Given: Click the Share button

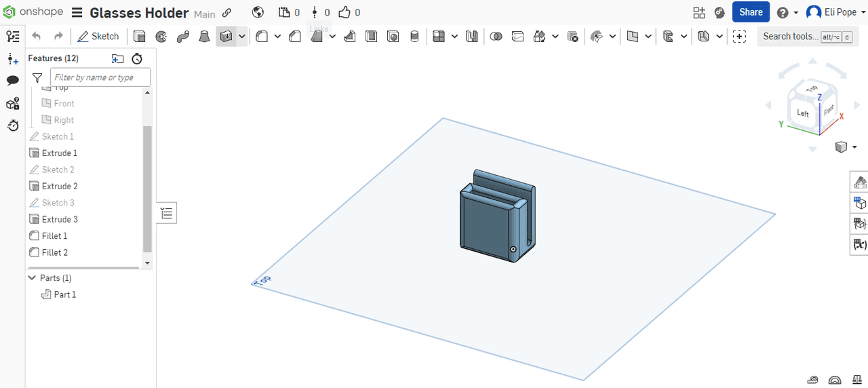Looking at the screenshot, I should click(751, 12).
